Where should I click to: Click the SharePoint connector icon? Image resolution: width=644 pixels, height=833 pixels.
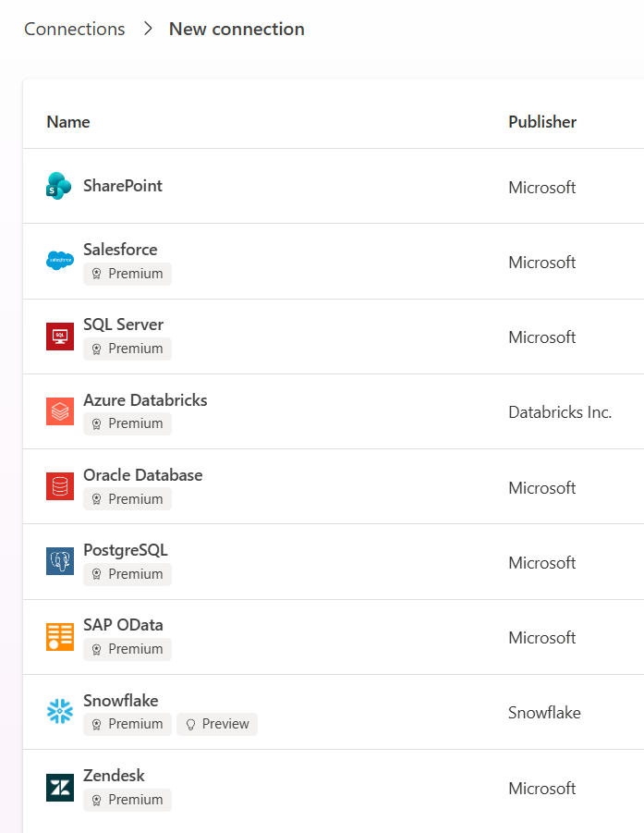59,186
